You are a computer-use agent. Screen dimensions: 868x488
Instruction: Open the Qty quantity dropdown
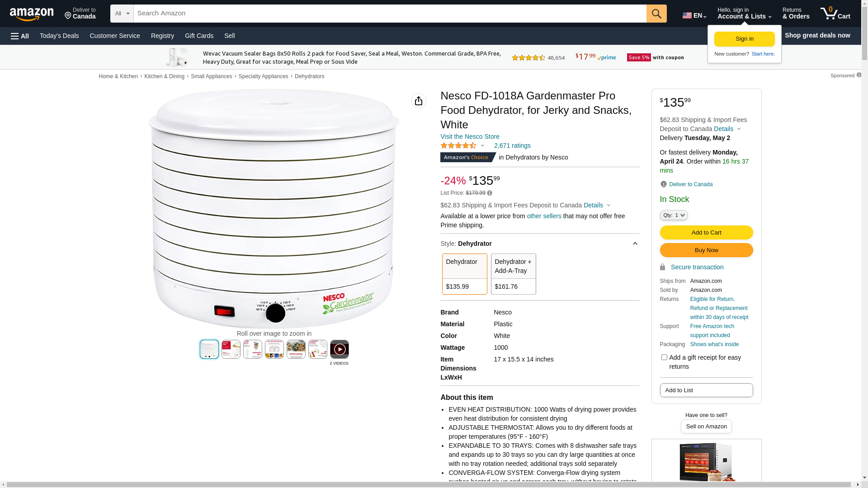(x=674, y=216)
